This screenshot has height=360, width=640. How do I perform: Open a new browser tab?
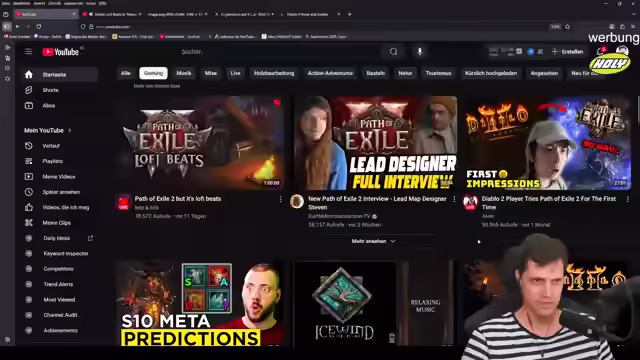[350, 14]
